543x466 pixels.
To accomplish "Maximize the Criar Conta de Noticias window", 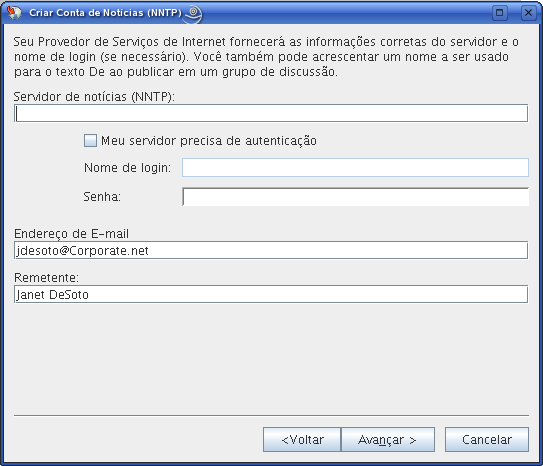I will click(500, 13).
